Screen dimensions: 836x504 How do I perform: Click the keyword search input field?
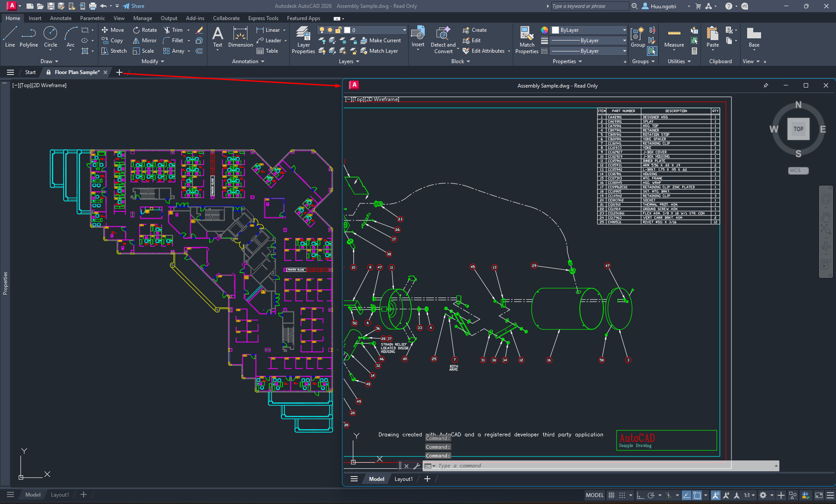pos(590,6)
